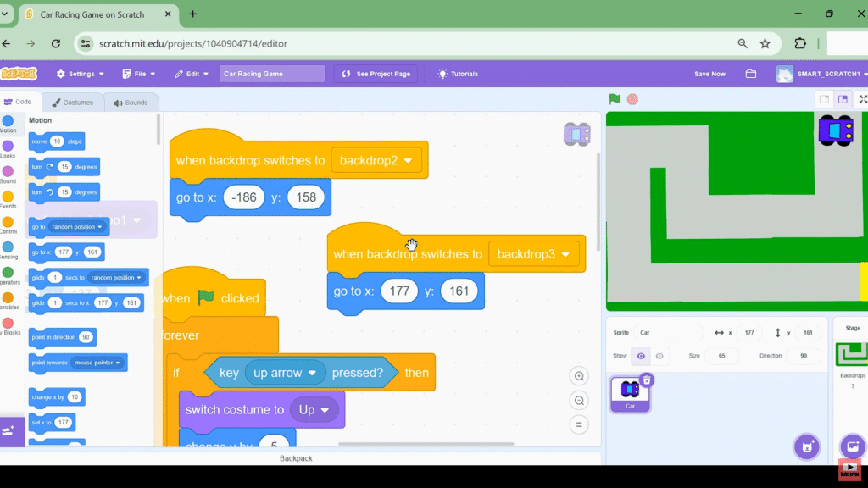This screenshot has height=488, width=868.
Task: Open the File menu
Action: (138, 74)
